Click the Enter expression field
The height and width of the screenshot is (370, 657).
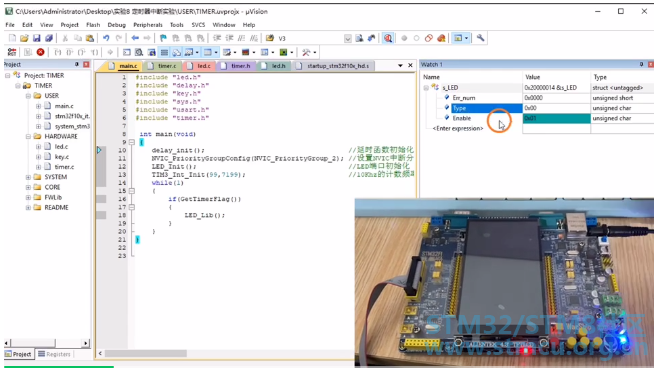458,128
